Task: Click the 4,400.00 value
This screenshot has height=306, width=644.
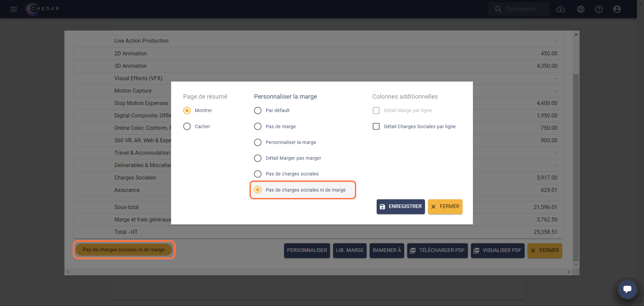Action: 547,103
